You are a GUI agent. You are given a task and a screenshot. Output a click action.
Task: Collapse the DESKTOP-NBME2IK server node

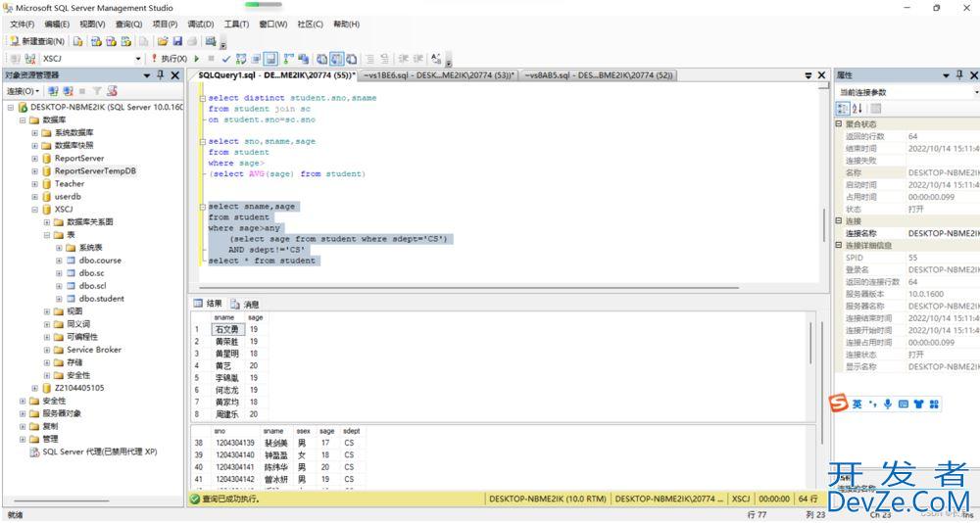(x=11, y=108)
